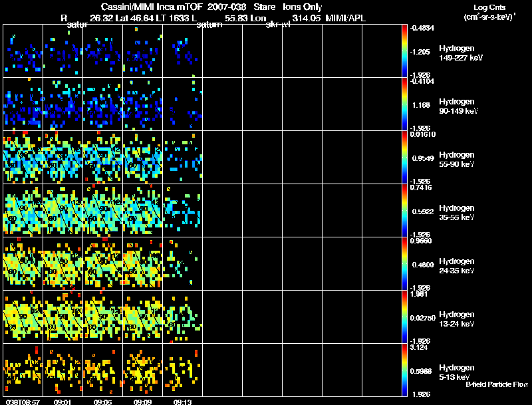The image size is (532, 405).
Task: Click the 'Log Cnts' color scale heading
Action: (x=489, y=7)
